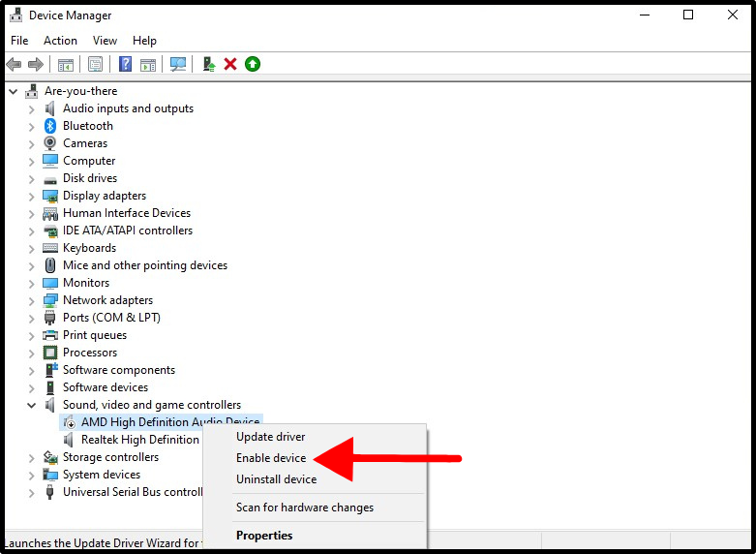This screenshot has width=756, height=554.
Task: Expand the System devices category
Action: click(x=31, y=476)
